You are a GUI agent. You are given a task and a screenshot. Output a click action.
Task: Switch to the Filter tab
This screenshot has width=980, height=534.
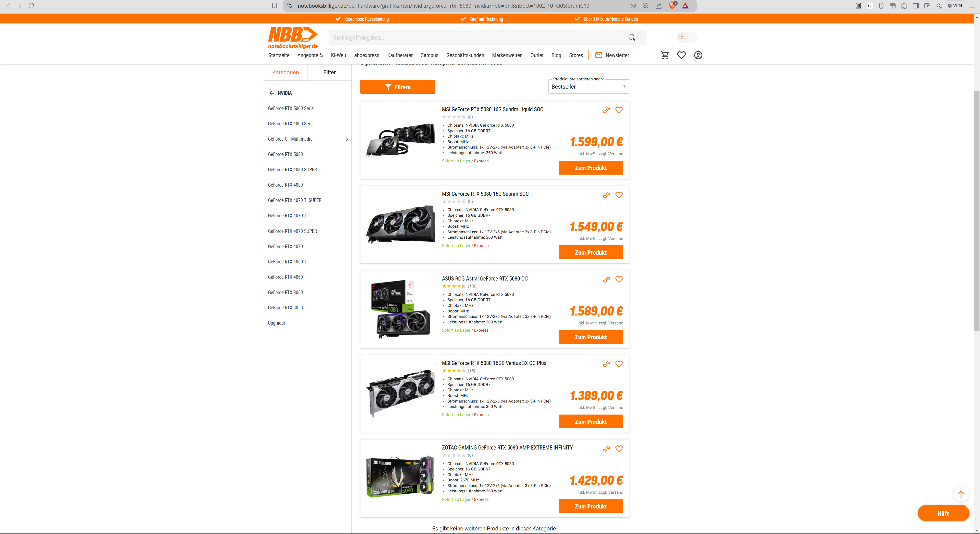(x=329, y=72)
